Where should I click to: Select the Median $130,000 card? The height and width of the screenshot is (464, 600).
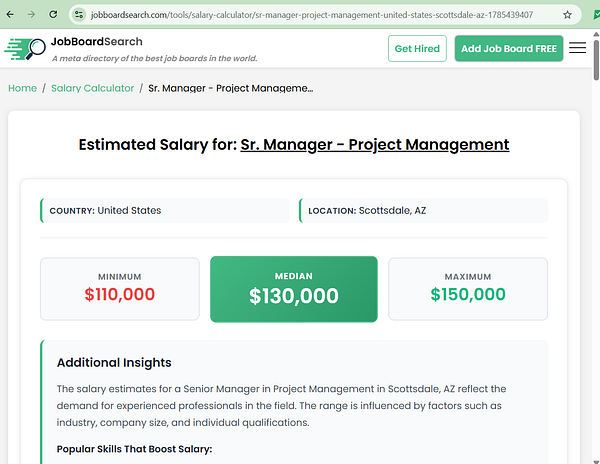point(293,289)
